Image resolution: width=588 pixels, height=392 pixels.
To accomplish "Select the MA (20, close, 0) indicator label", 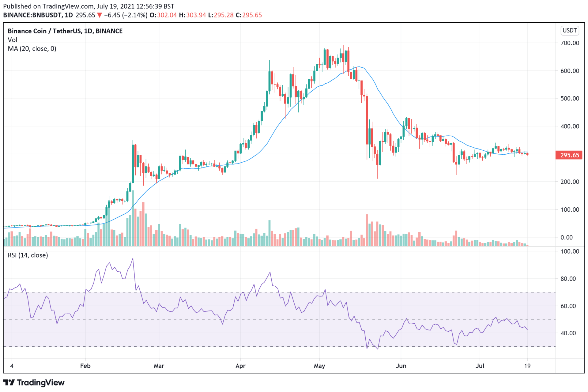I will (x=32, y=49).
